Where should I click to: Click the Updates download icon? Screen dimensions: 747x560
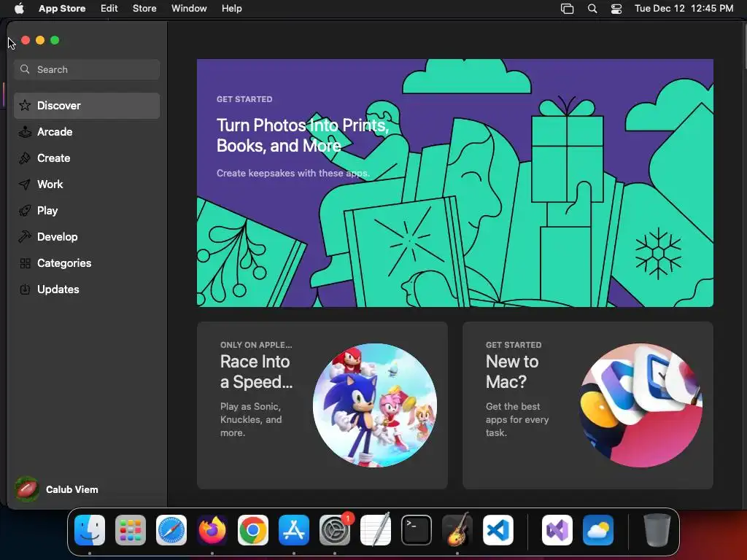point(25,289)
